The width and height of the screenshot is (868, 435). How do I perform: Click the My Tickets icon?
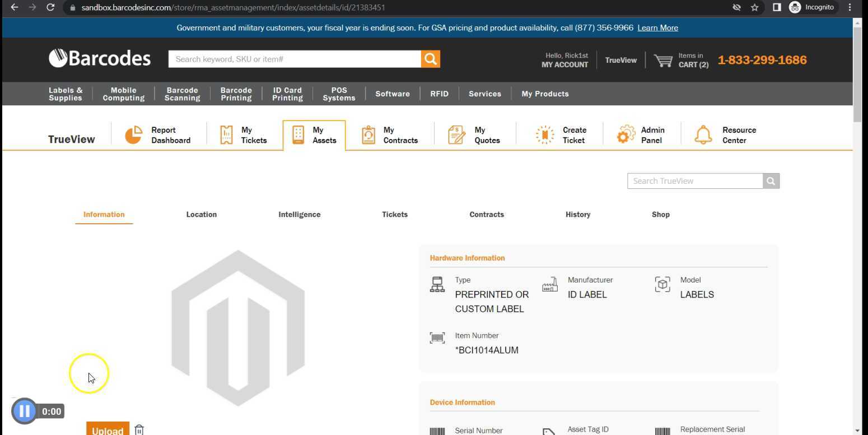point(226,135)
